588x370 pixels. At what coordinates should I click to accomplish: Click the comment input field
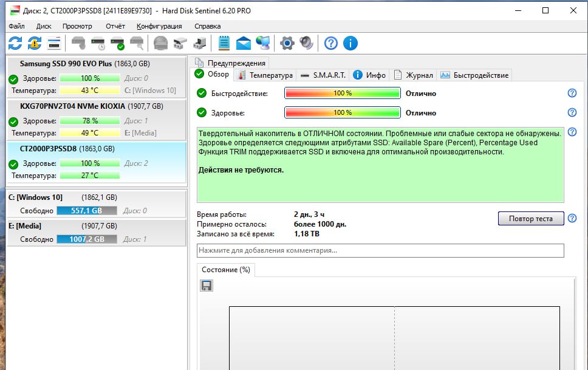click(x=380, y=251)
